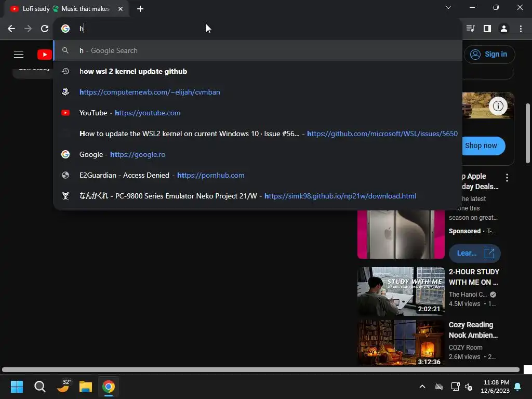Open the weather widget showing 32°
This screenshot has height=399, width=532.
point(63,386)
